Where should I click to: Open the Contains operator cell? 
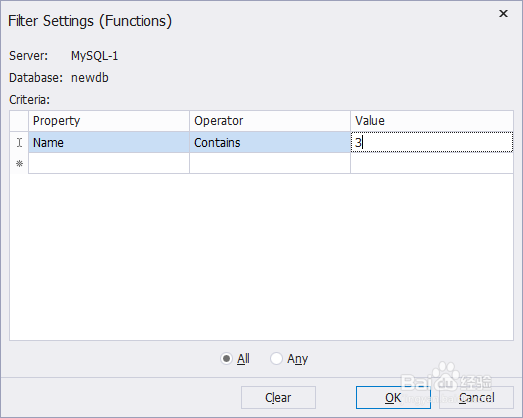click(270, 142)
